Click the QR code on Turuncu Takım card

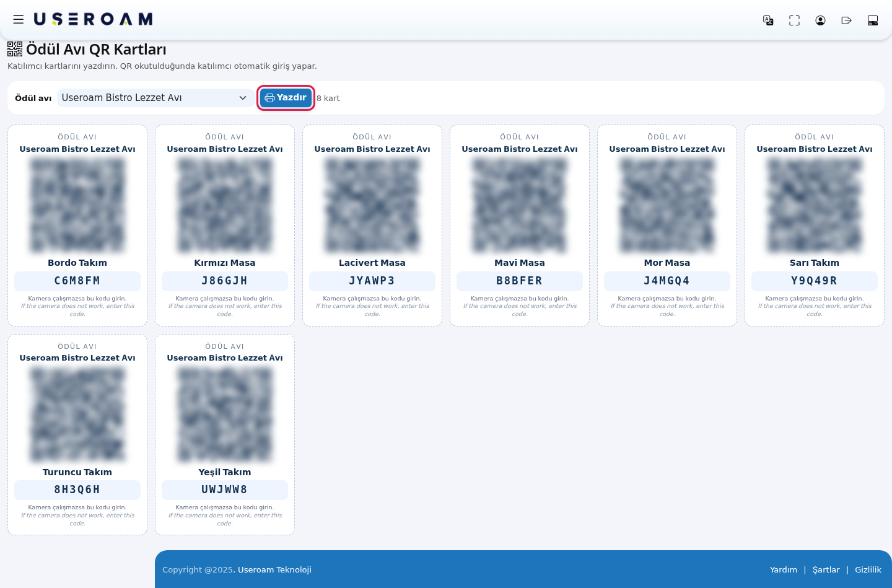pyautogui.click(x=77, y=415)
